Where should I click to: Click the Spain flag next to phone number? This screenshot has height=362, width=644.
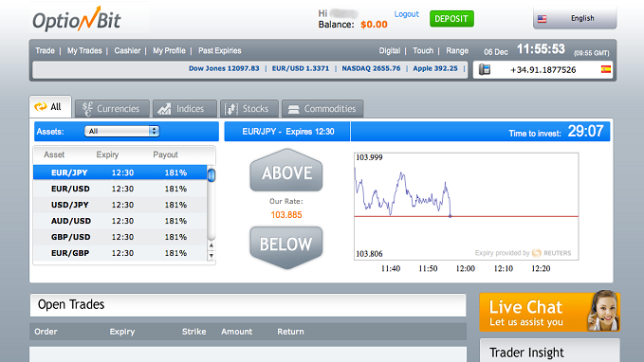pos(606,69)
